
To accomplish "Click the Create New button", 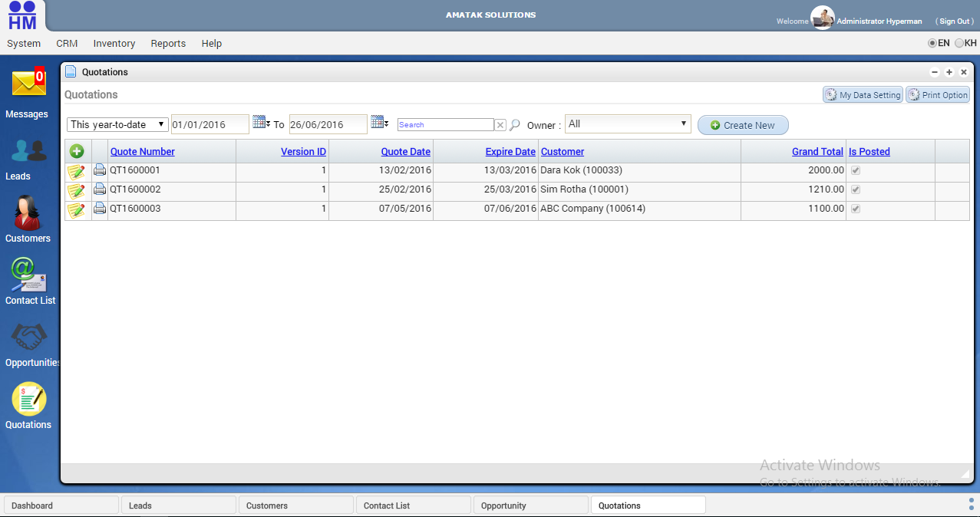I will pos(743,125).
